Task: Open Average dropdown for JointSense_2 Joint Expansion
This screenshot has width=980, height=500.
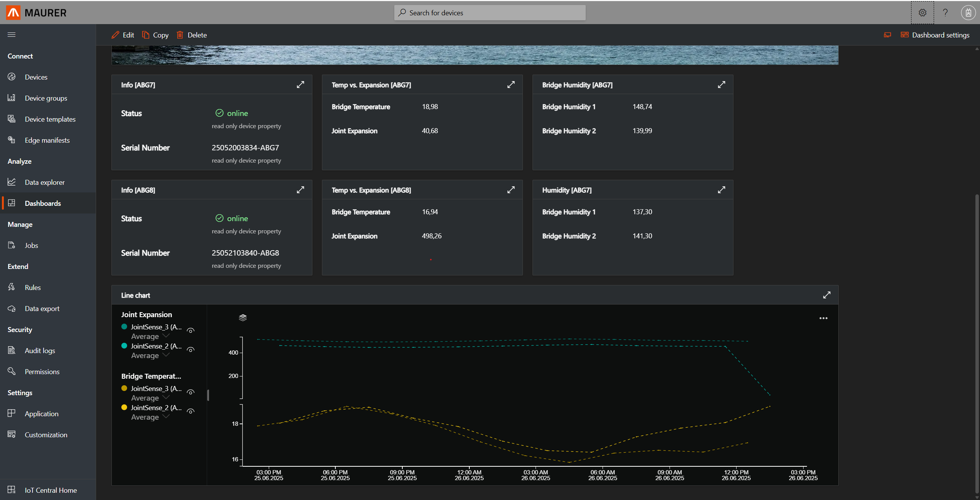Action: (x=150, y=355)
